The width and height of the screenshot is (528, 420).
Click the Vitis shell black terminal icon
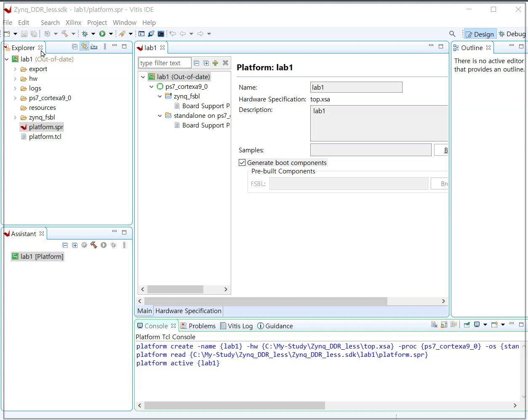[161, 34]
